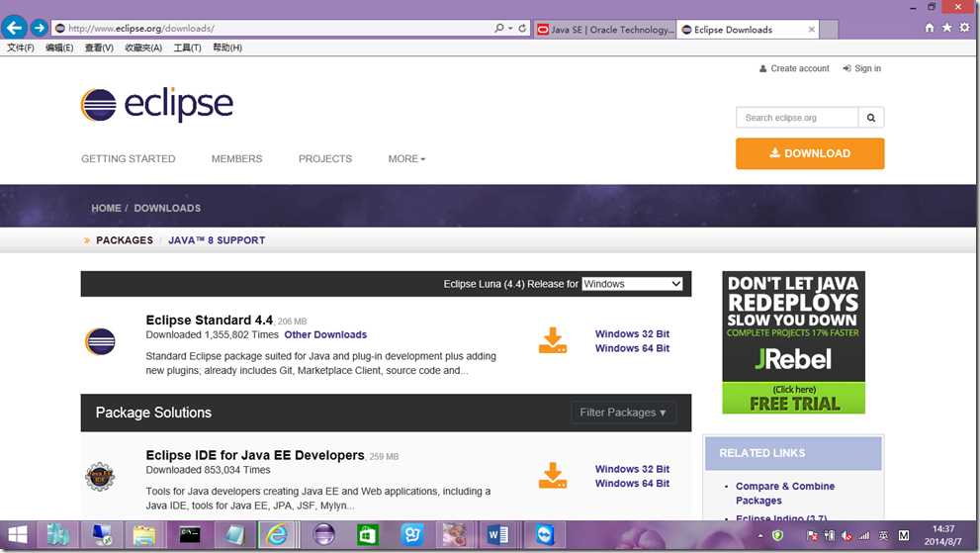
Task: Open the browser home icon
Action: click(930, 28)
